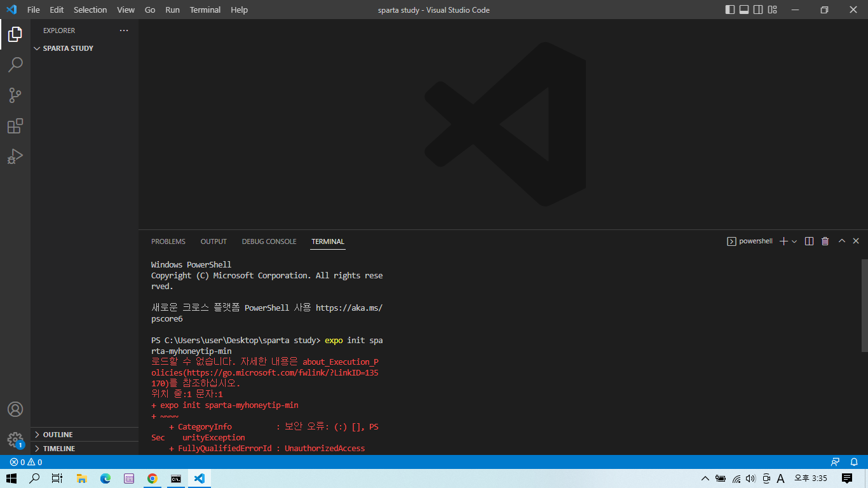
Task: Open the clock showing 오후 3:35
Action: pyautogui.click(x=811, y=478)
